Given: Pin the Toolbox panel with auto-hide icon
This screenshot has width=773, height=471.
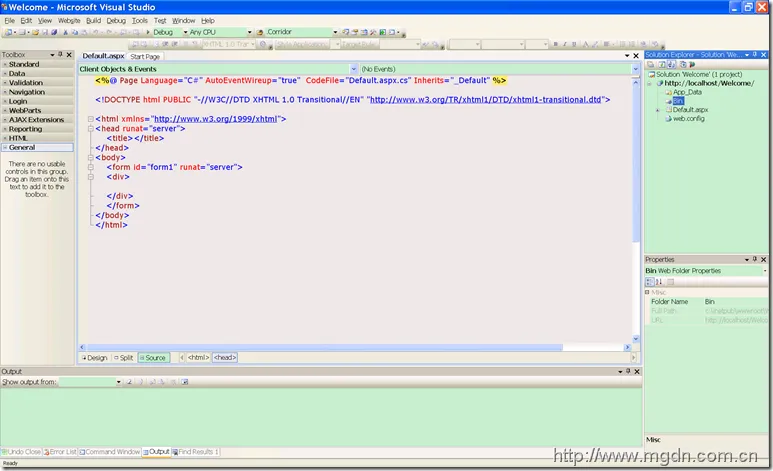Looking at the screenshot, I should click(60, 54).
